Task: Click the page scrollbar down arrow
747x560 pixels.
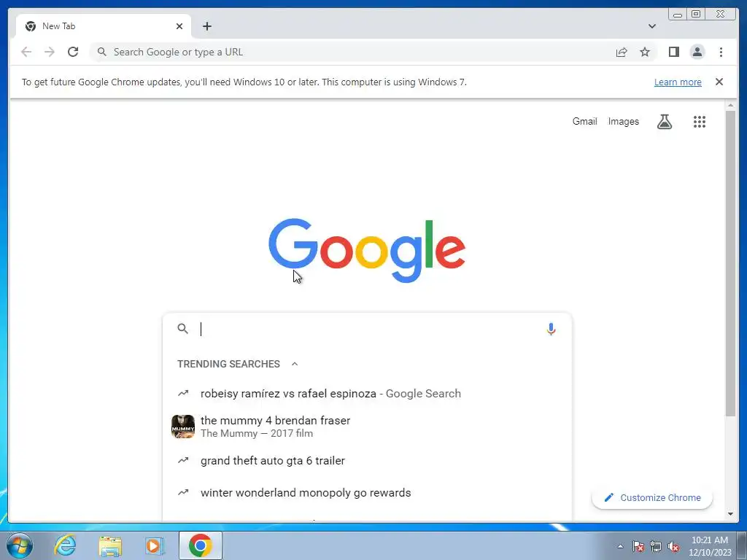Action: [730, 514]
